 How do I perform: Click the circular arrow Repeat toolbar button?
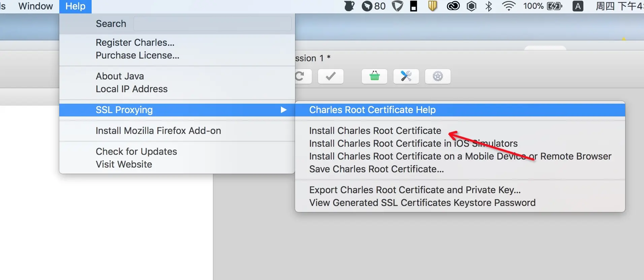(x=302, y=76)
